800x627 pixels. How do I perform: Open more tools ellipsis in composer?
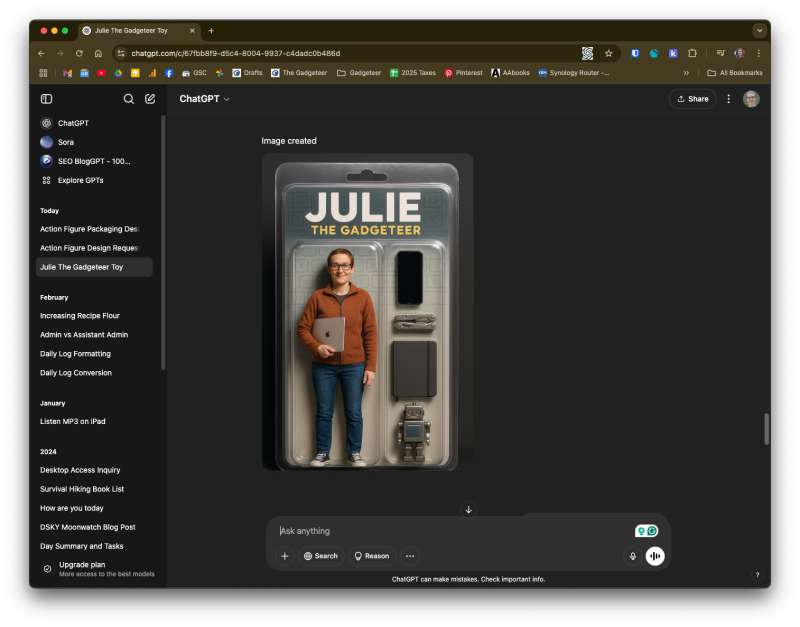point(410,556)
